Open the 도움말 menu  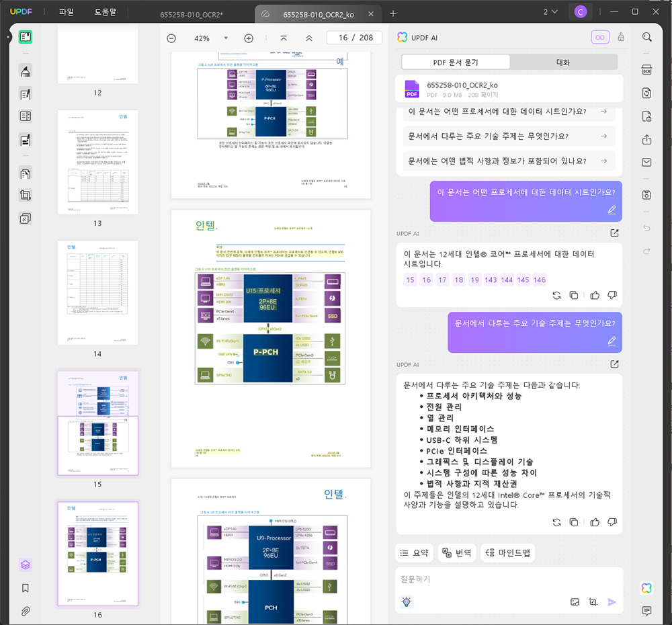coord(105,12)
